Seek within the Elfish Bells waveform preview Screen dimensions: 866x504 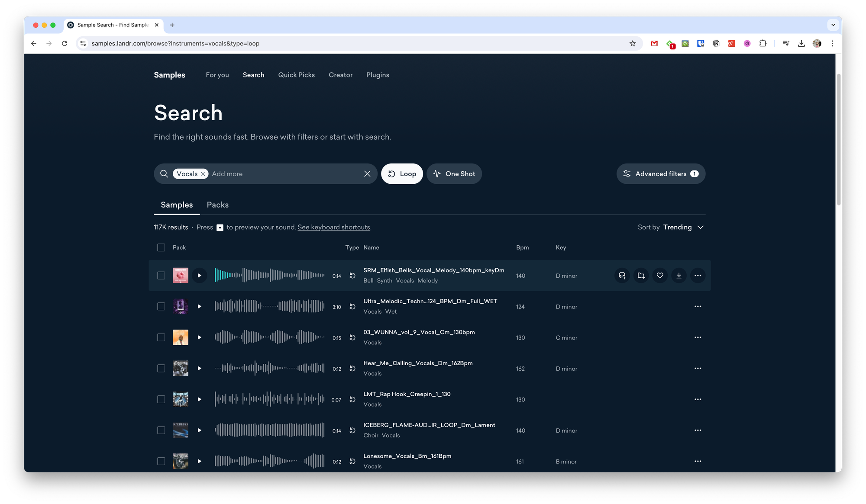(269, 275)
